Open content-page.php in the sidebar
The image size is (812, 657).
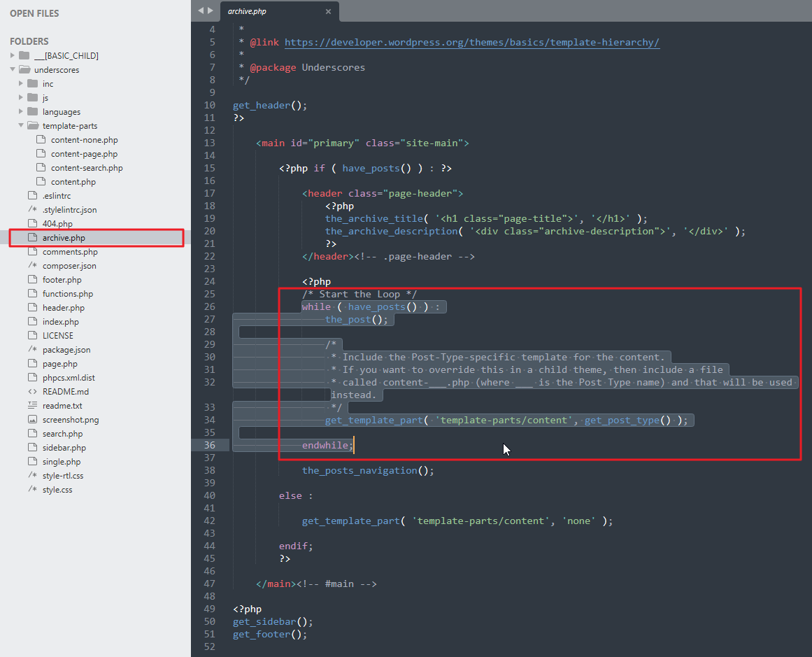85,154
